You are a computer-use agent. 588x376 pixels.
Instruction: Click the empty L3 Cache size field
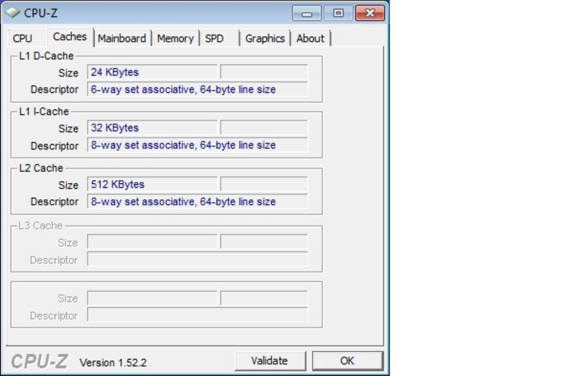click(152, 241)
